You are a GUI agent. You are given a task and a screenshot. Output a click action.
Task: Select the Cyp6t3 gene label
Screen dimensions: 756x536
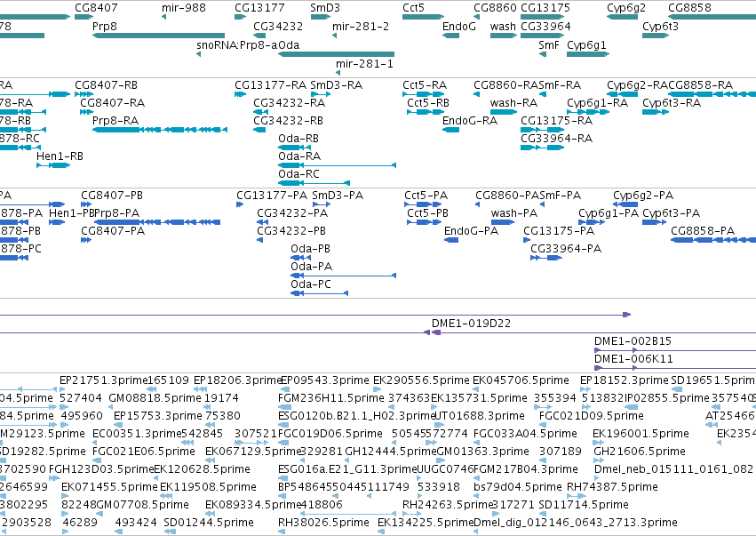pos(660,26)
